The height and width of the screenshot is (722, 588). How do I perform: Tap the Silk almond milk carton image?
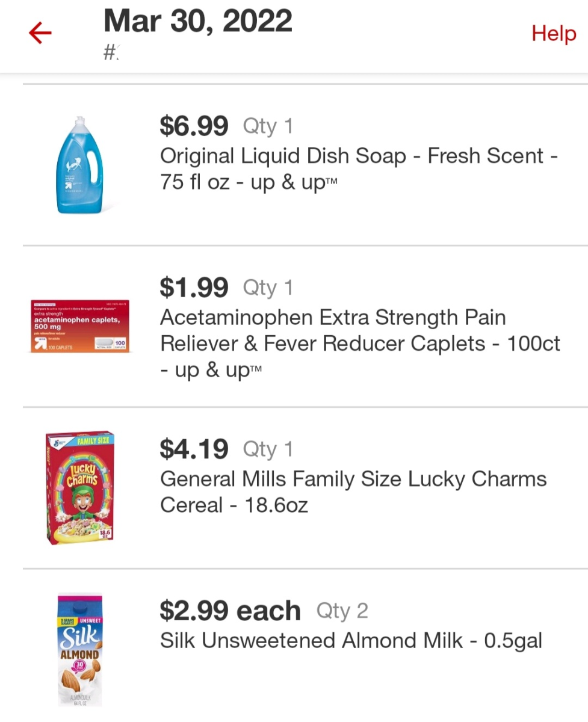[x=79, y=649]
